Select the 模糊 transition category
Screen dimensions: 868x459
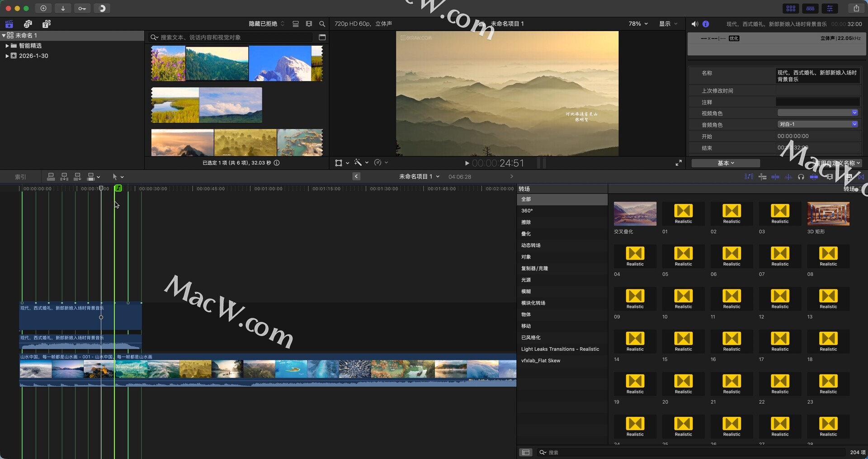(x=526, y=292)
